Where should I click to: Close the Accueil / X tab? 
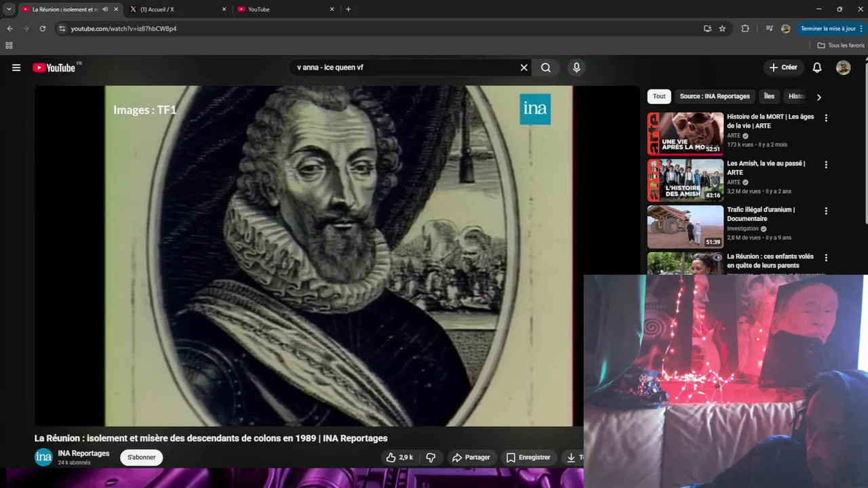tap(224, 9)
